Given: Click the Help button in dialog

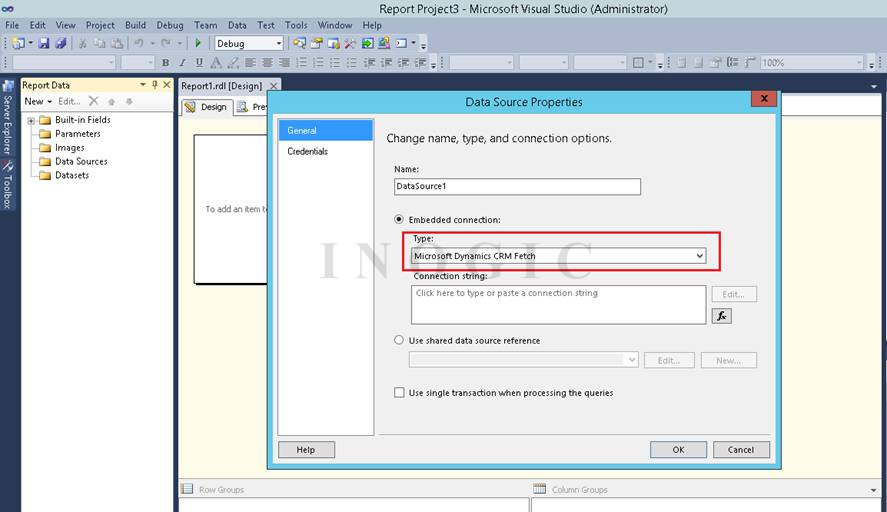Looking at the screenshot, I should [306, 450].
